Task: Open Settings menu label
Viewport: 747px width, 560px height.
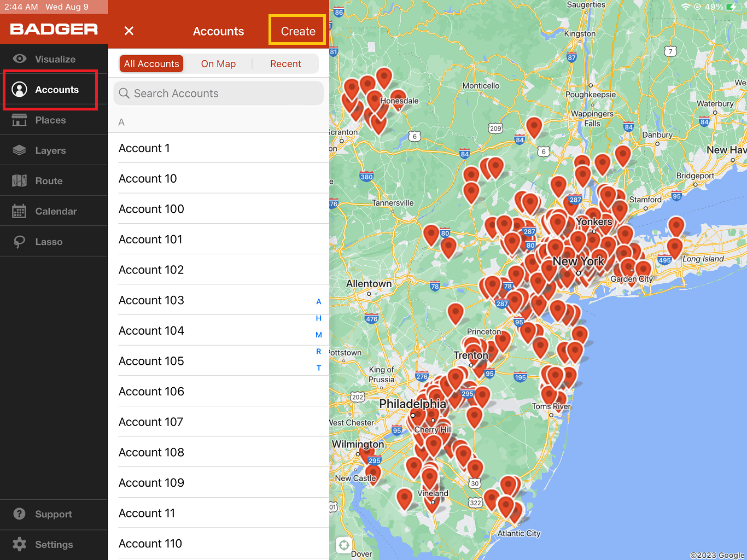Action: coord(54,545)
